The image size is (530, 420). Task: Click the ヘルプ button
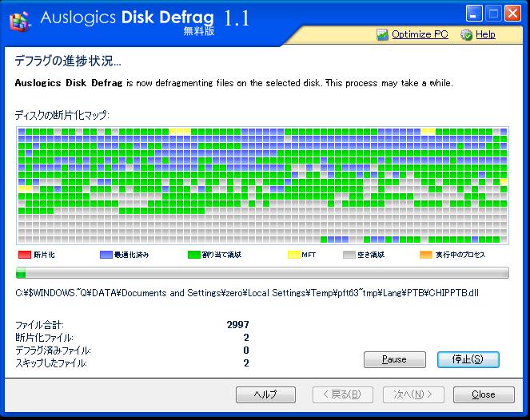[x=265, y=394]
